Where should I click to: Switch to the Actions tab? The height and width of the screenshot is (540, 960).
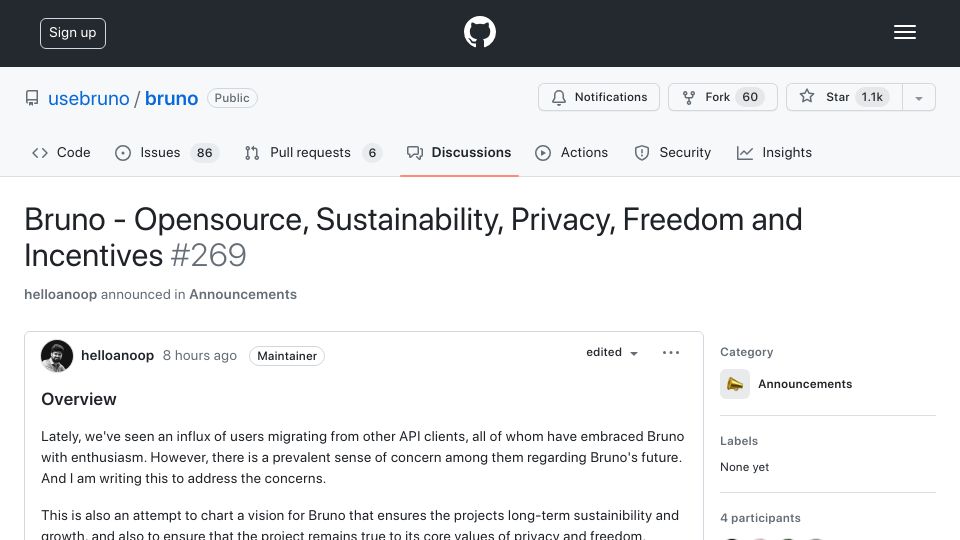pyautogui.click(x=571, y=152)
